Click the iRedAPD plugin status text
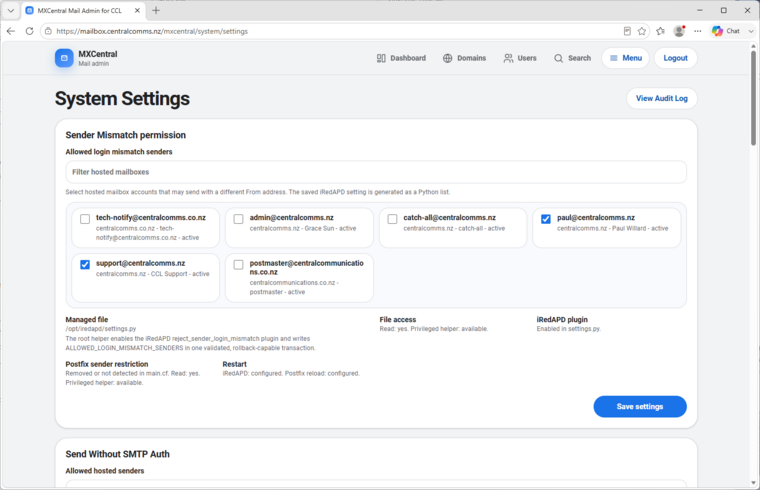Image resolution: width=760 pixels, height=490 pixels. pos(569,329)
